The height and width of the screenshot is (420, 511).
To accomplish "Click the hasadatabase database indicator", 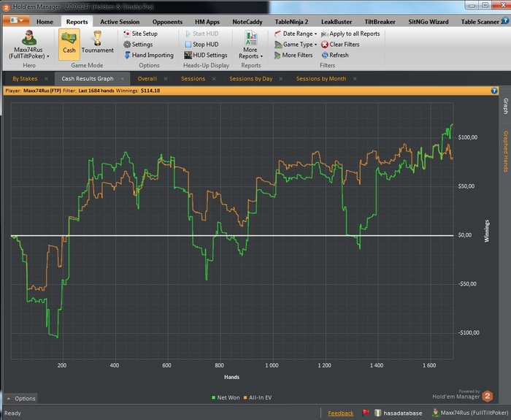I will [399, 413].
